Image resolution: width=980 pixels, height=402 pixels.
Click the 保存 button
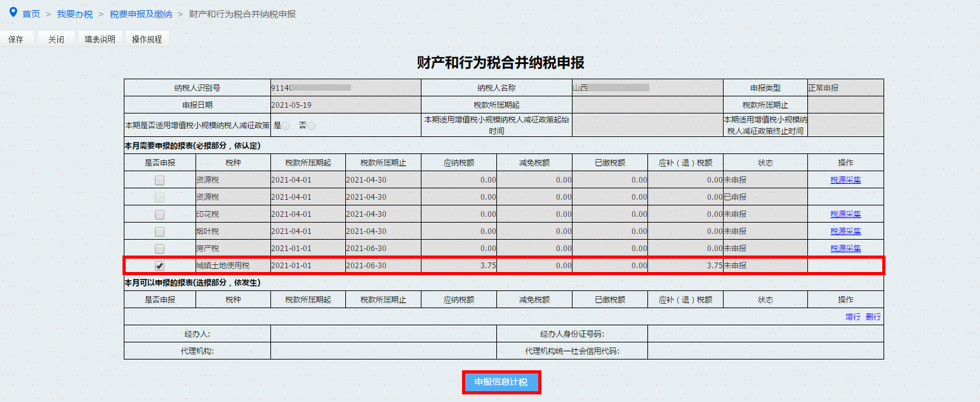pyautogui.click(x=16, y=39)
